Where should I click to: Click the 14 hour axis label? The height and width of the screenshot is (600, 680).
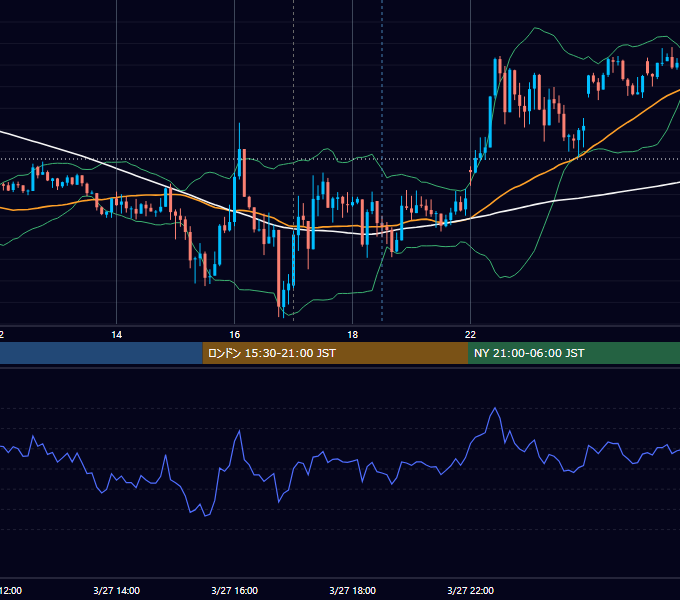pos(117,335)
